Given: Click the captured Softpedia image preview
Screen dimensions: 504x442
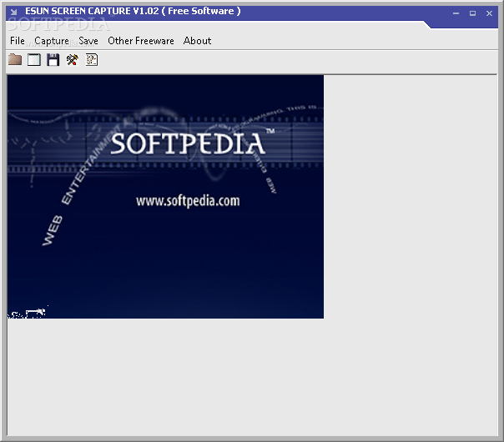Looking at the screenshot, I should 165,197.
